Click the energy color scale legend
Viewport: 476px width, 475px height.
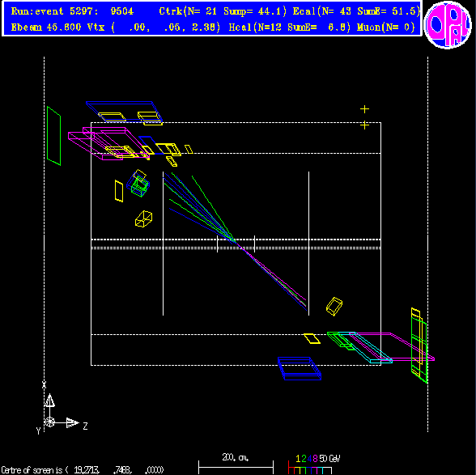click(x=313, y=464)
